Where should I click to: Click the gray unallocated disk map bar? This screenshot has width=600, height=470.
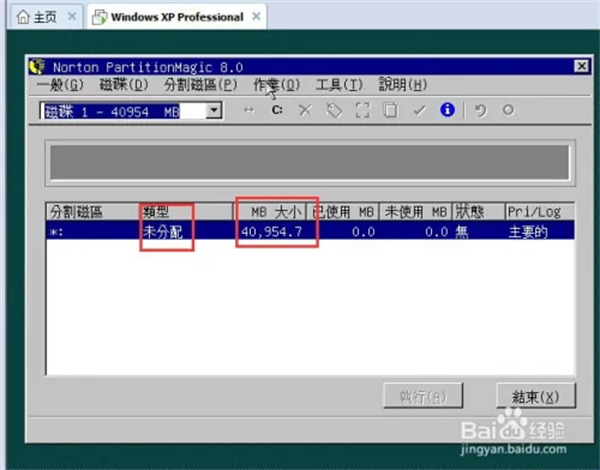tap(310, 162)
